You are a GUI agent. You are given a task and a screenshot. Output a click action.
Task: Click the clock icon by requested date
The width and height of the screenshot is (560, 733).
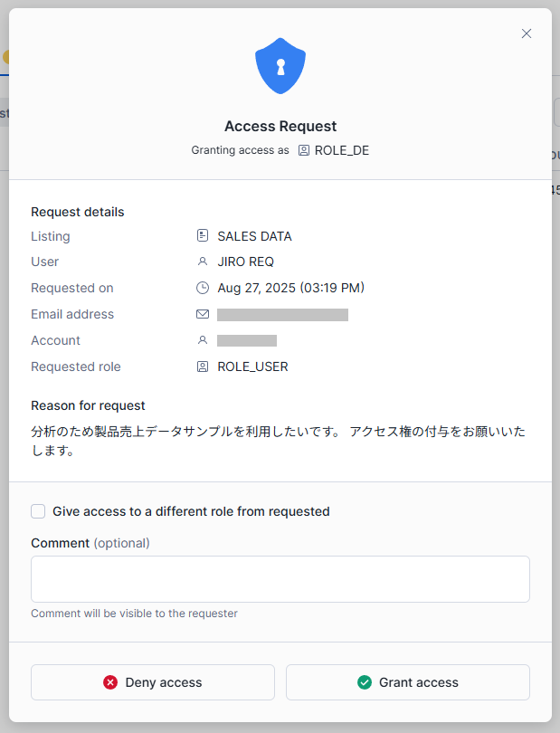[203, 288]
